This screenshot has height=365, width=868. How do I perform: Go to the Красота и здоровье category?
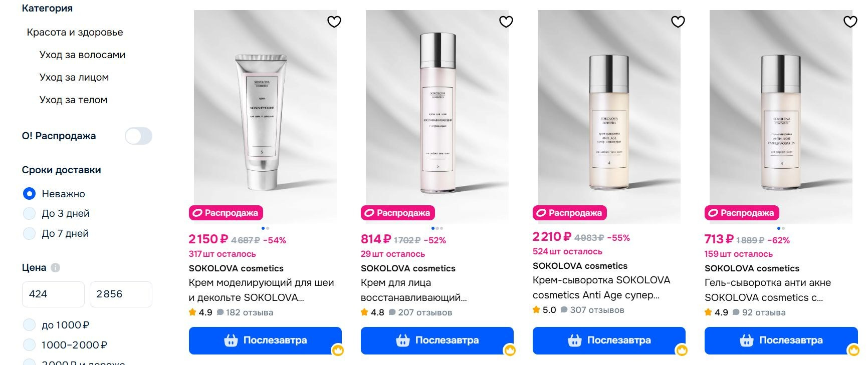75,33
